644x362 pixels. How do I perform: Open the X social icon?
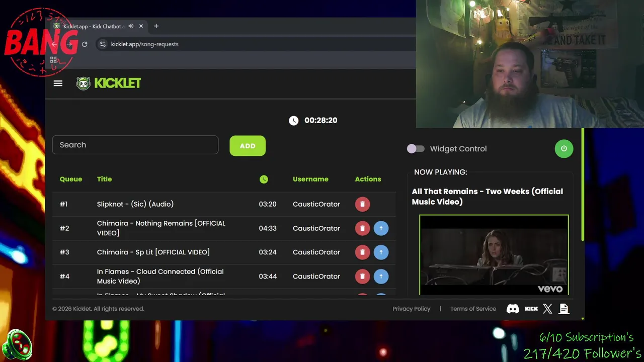pyautogui.click(x=547, y=309)
